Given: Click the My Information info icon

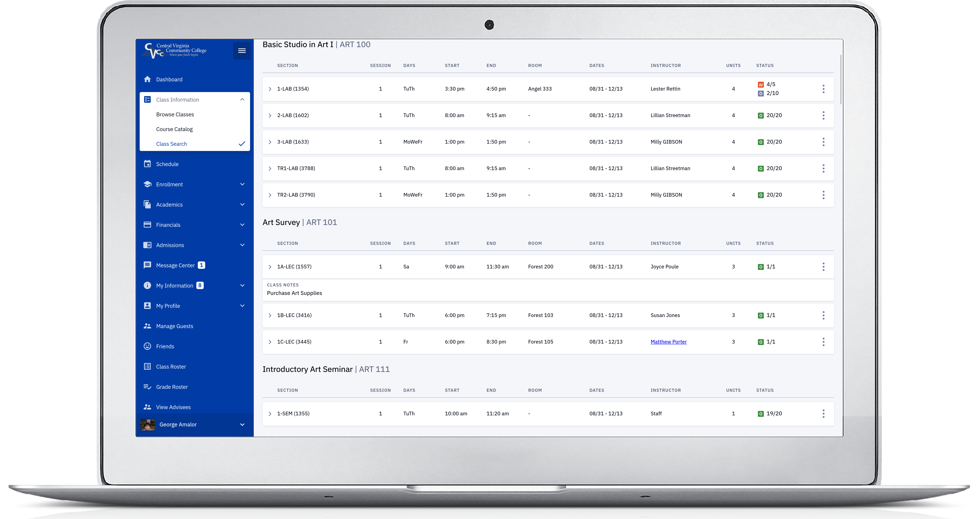Looking at the screenshot, I should (147, 285).
